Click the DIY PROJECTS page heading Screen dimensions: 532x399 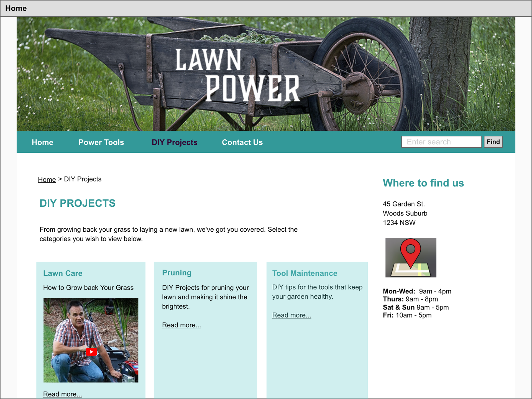77,203
